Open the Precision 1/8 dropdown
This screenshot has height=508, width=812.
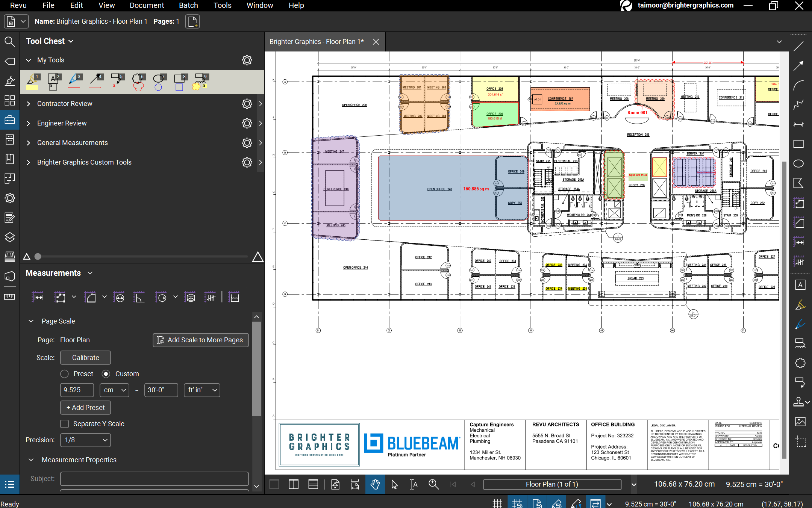(85, 440)
